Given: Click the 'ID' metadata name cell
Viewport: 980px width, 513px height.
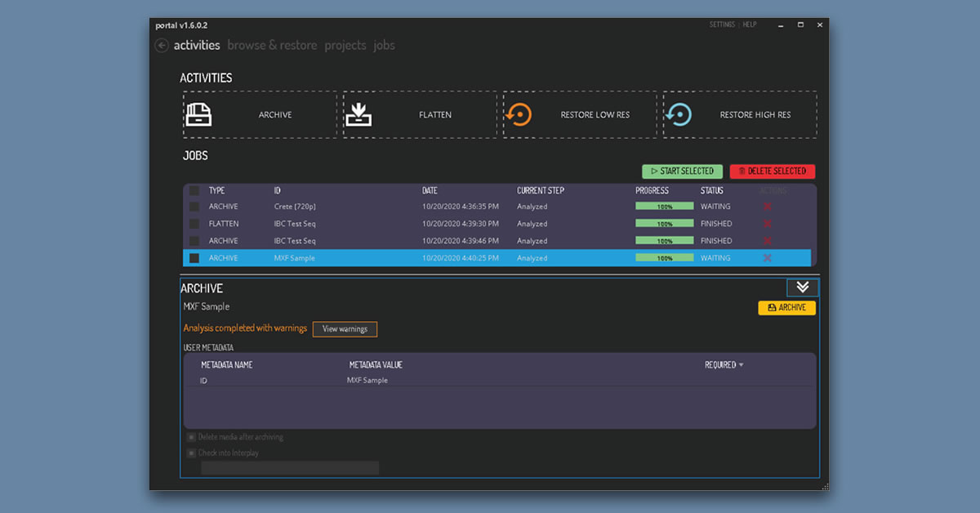Looking at the screenshot, I should coord(203,381).
